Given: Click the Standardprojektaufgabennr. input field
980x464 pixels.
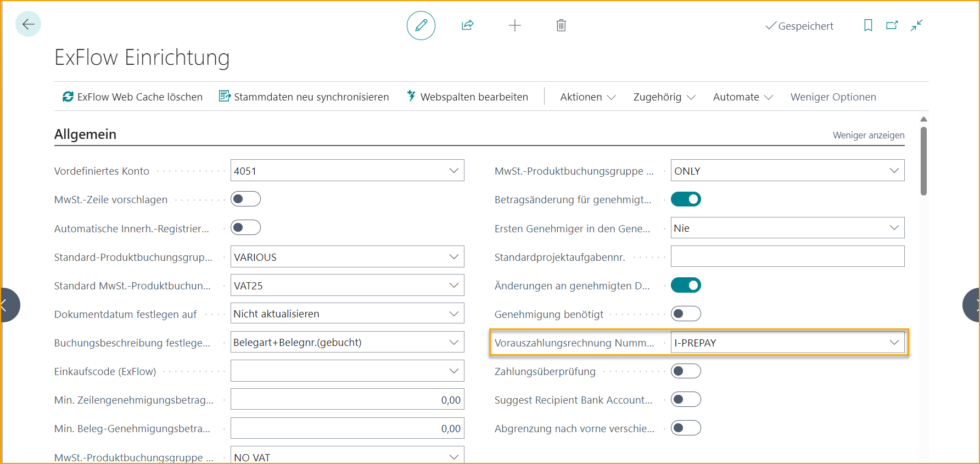Looking at the screenshot, I should click(787, 256).
